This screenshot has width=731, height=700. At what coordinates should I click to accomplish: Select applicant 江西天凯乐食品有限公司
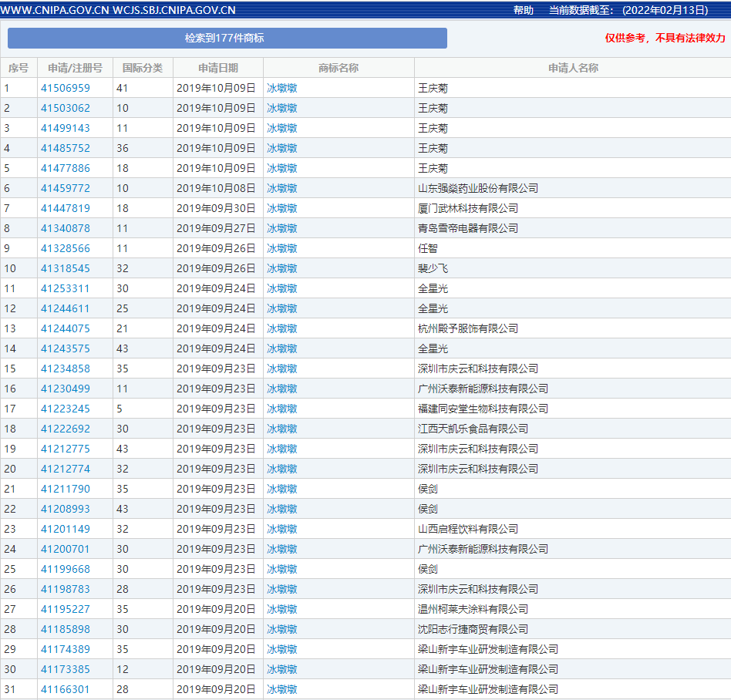click(473, 429)
